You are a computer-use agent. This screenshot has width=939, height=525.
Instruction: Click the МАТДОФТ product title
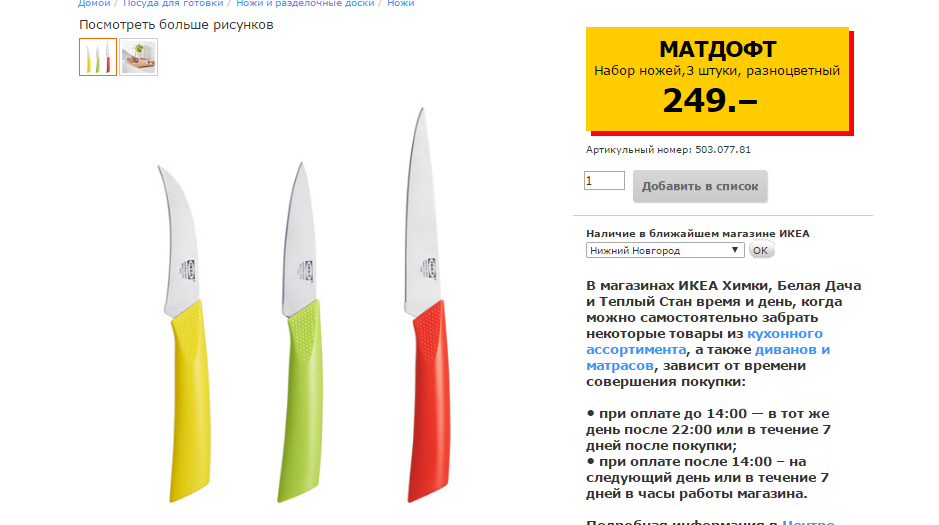click(717, 49)
